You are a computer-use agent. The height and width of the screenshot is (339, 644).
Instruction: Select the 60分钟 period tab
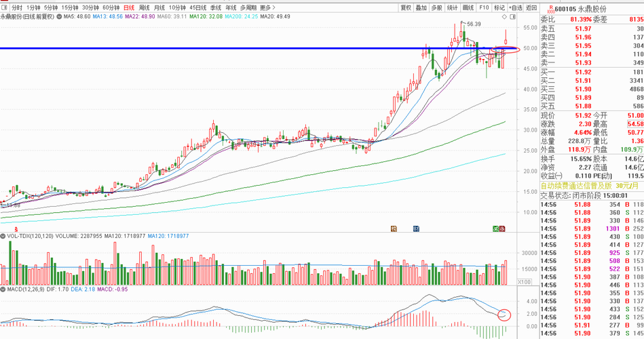(x=111, y=8)
